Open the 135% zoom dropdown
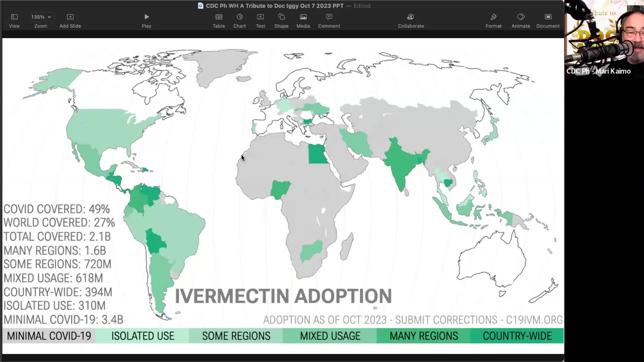Viewport: 644px width, 362px height. pyautogui.click(x=41, y=17)
